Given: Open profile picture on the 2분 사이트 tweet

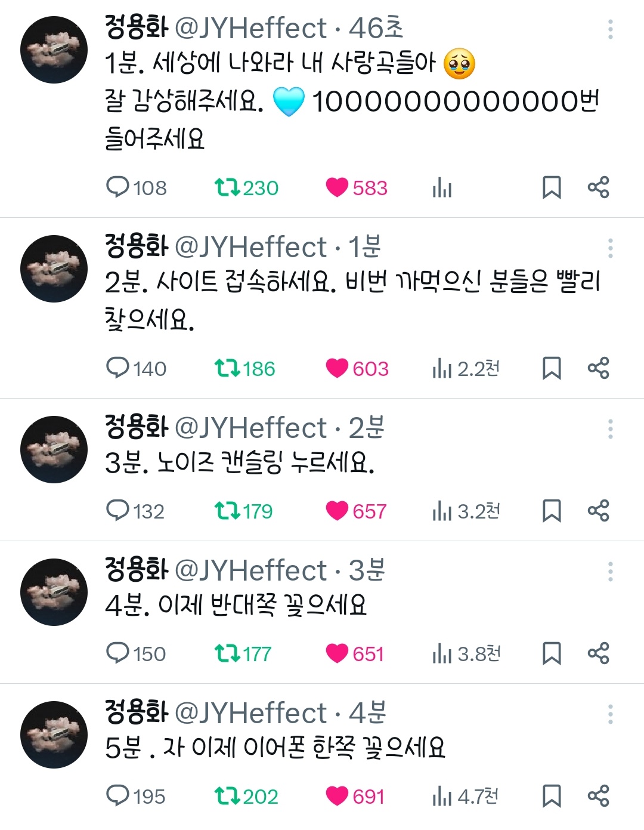Looking at the screenshot, I should (x=54, y=269).
